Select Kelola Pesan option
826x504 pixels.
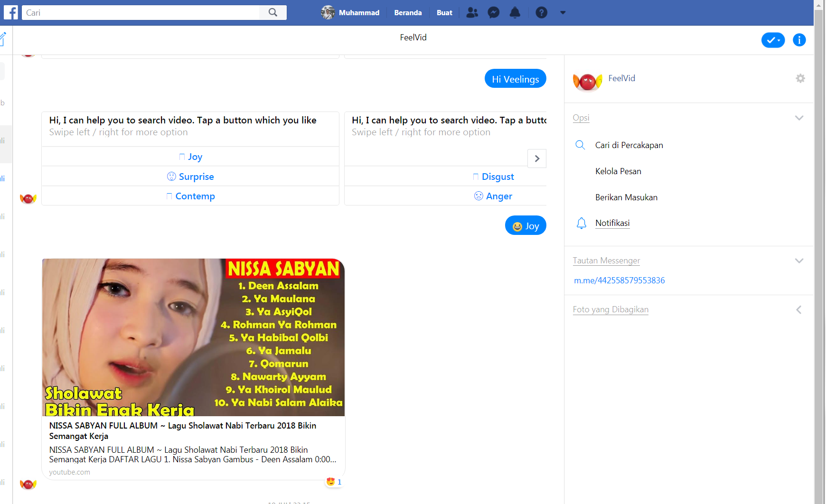pos(618,171)
